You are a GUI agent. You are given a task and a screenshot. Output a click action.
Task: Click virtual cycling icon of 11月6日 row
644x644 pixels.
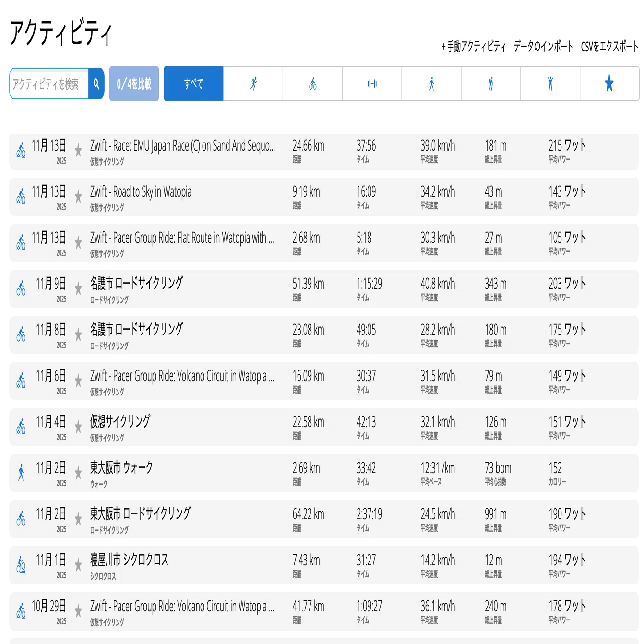[21, 381]
